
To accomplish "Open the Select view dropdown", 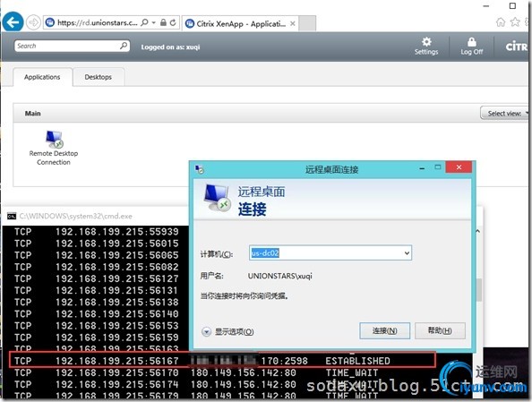I will click(505, 114).
